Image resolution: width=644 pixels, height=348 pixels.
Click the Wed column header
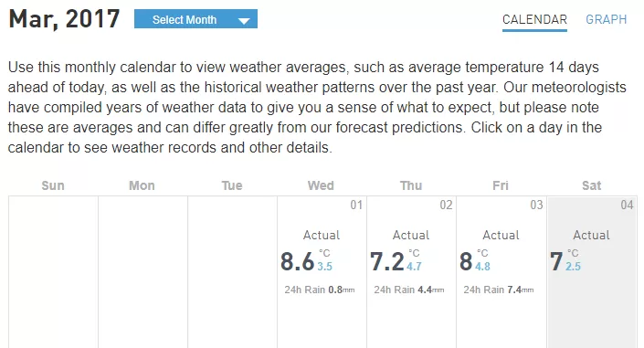[321, 185]
